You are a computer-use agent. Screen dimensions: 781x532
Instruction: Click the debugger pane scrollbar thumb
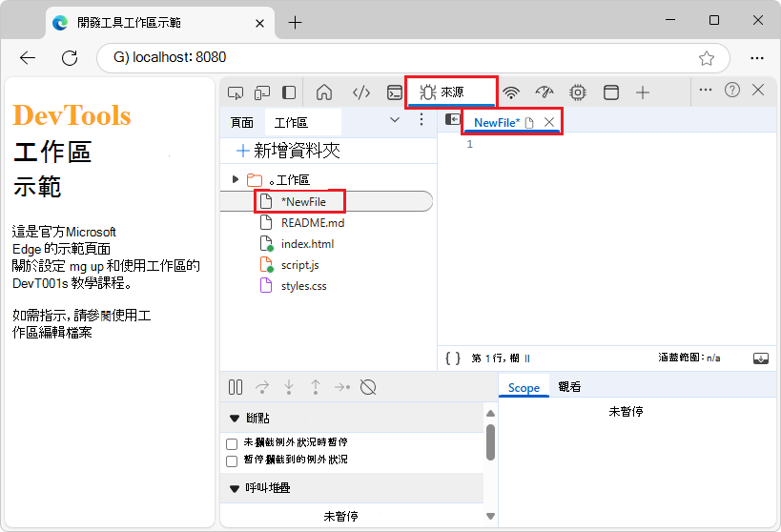[x=490, y=442]
